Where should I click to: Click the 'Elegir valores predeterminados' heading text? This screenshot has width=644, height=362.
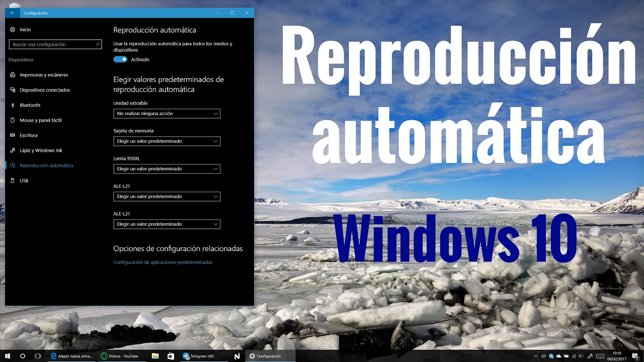(x=169, y=84)
